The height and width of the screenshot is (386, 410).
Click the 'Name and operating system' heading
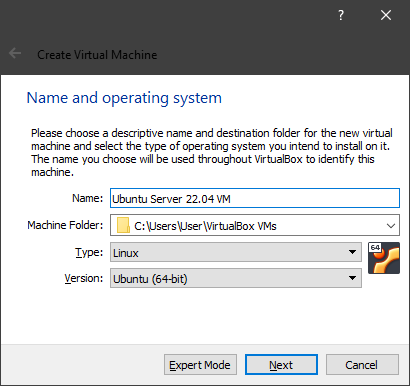click(124, 98)
